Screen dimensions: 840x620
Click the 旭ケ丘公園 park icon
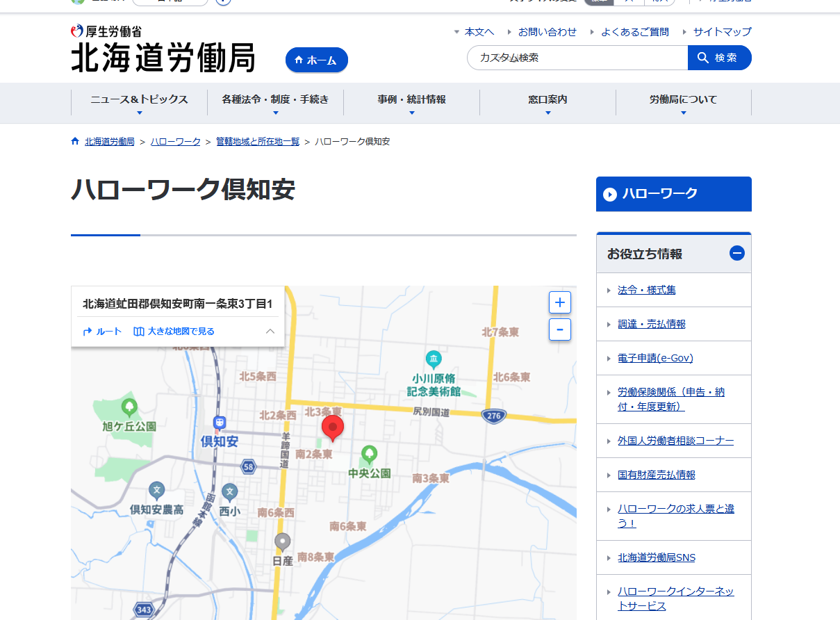(129, 407)
